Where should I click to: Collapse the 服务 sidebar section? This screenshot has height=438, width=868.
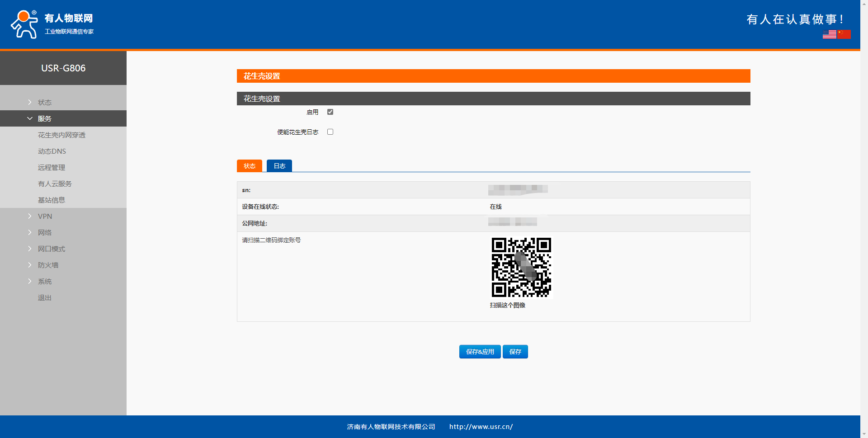[44, 119]
